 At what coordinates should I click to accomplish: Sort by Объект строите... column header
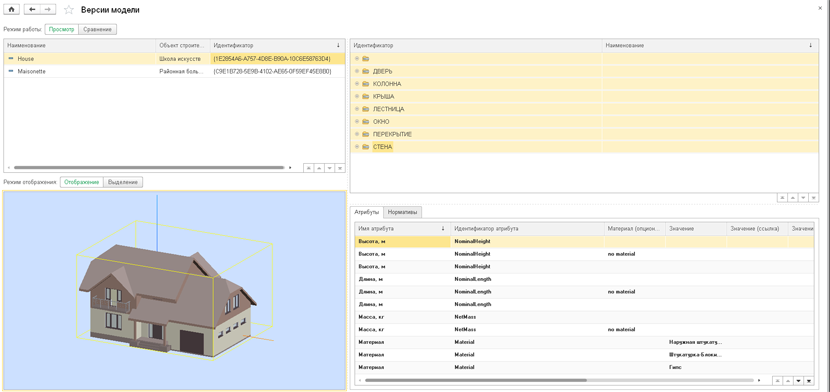pos(183,45)
